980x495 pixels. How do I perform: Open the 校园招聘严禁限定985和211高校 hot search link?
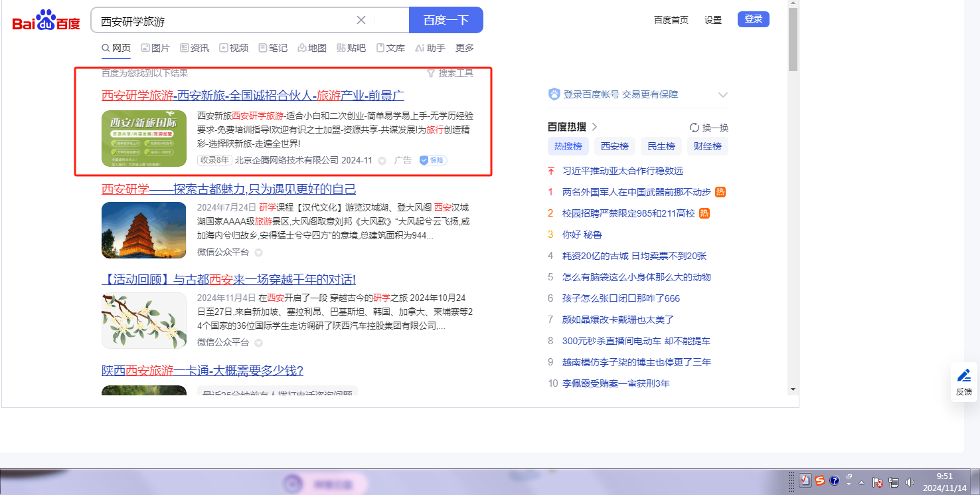tap(628, 213)
